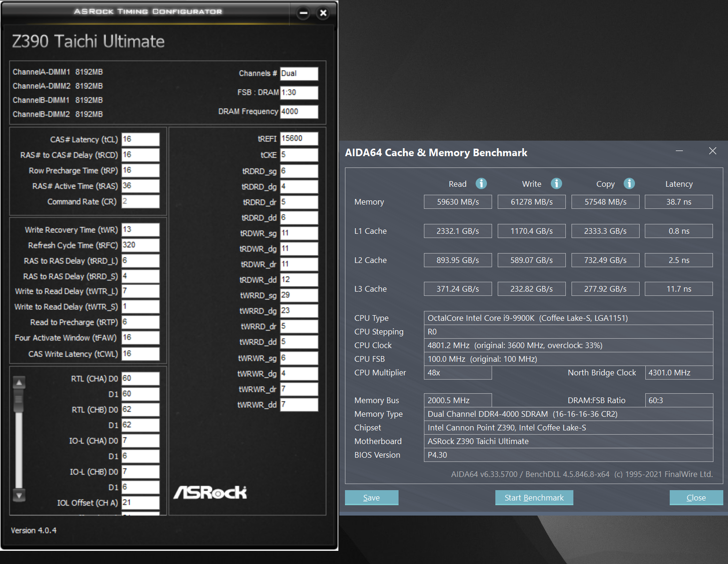The height and width of the screenshot is (564, 728).
Task: Select the IO-L (CHB) D0 value field
Action: 141,472
